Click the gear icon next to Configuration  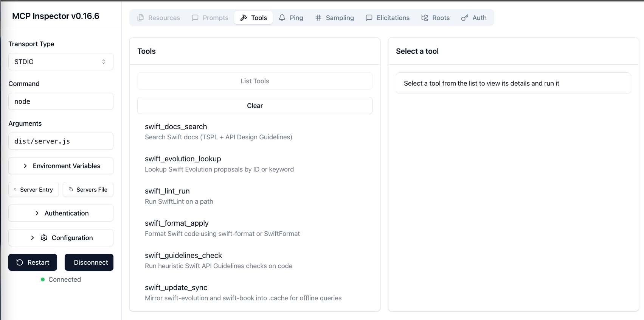(44, 238)
